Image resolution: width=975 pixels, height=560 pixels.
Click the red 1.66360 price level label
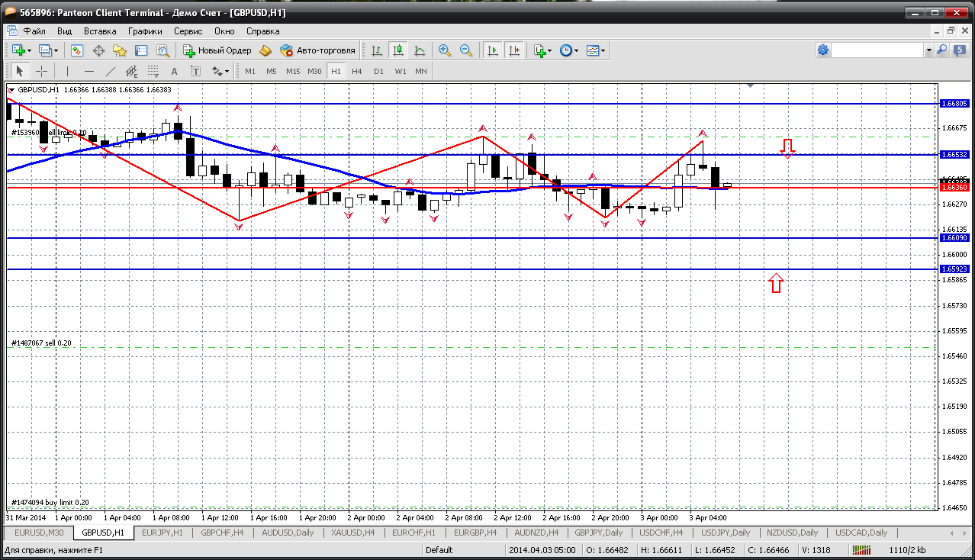[x=954, y=187]
